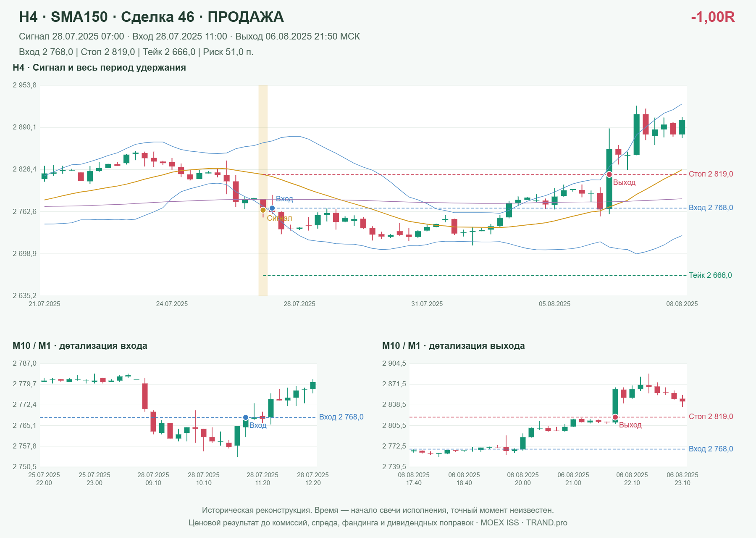Click the 2 762,6 price axis label
The image size is (756, 538).
click(24, 211)
